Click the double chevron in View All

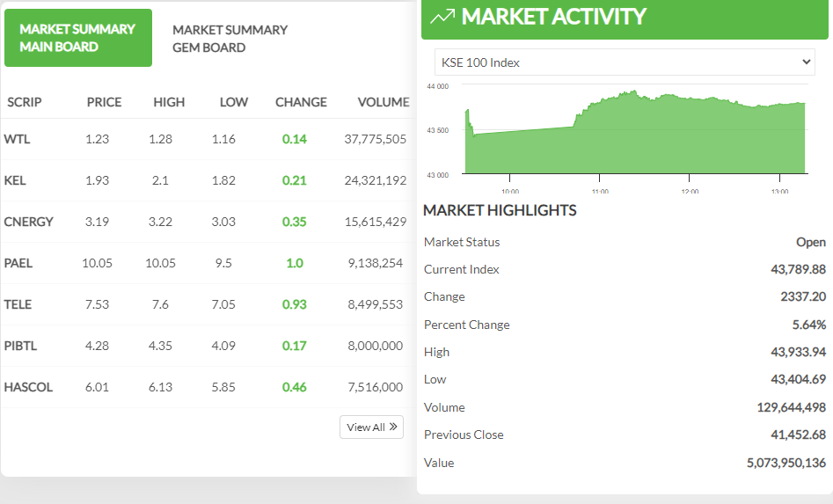(x=394, y=427)
